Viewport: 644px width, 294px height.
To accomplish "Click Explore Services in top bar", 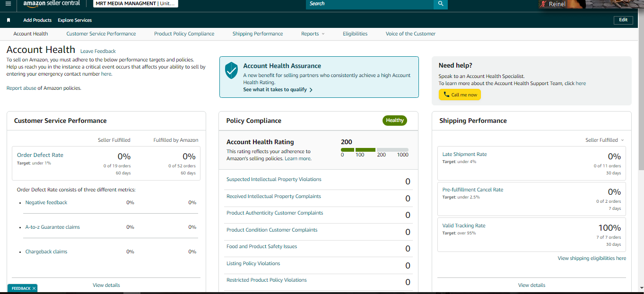I will [75, 20].
